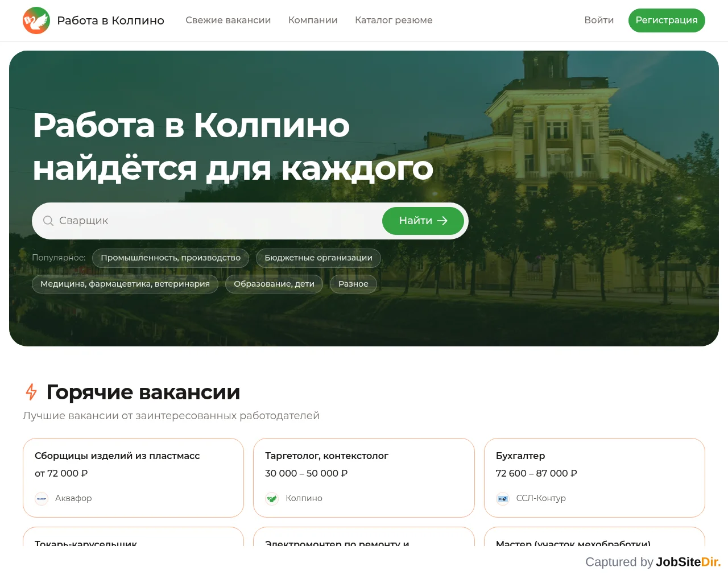The width and height of the screenshot is (728, 579).
Task: Click the Найти search button
Action: click(x=423, y=221)
